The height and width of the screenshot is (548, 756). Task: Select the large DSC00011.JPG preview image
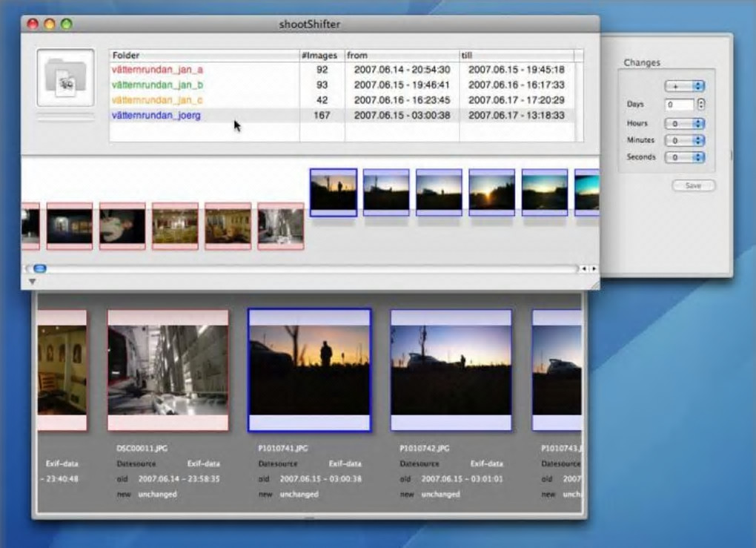tap(168, 369)
